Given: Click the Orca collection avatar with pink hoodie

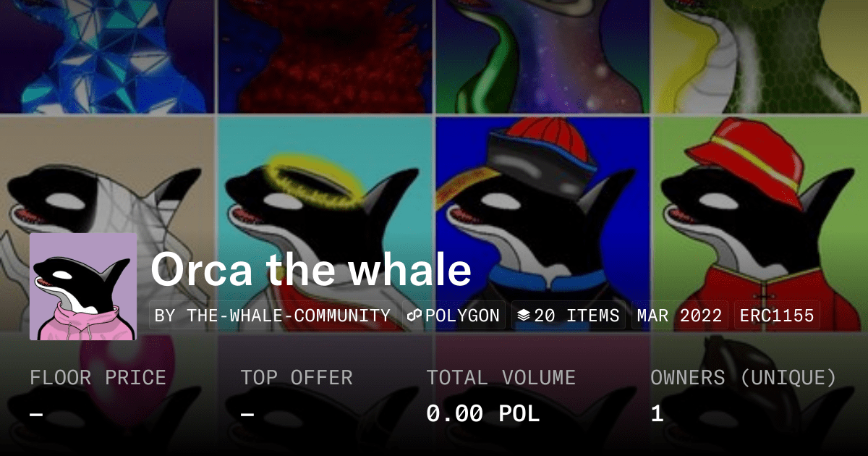Looking at the screenshot, I should 83,287.
